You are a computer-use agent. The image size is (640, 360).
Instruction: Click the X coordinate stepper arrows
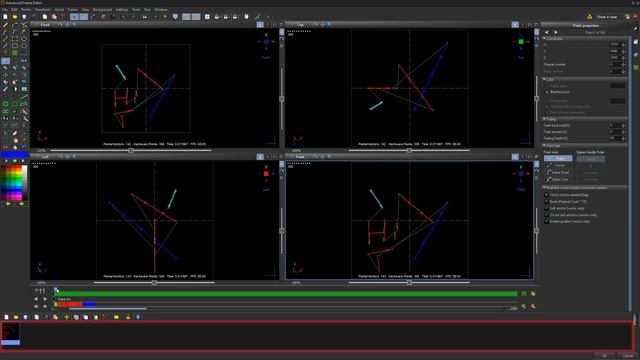(623, 44)
